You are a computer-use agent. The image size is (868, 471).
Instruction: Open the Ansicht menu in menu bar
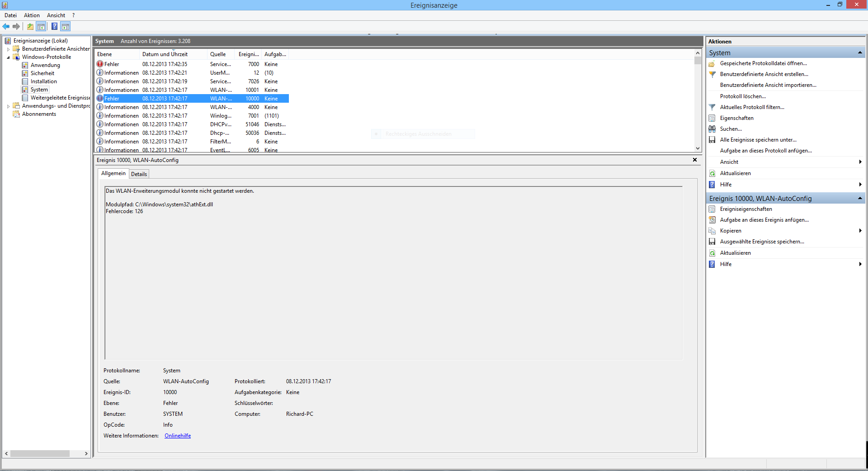56,15
